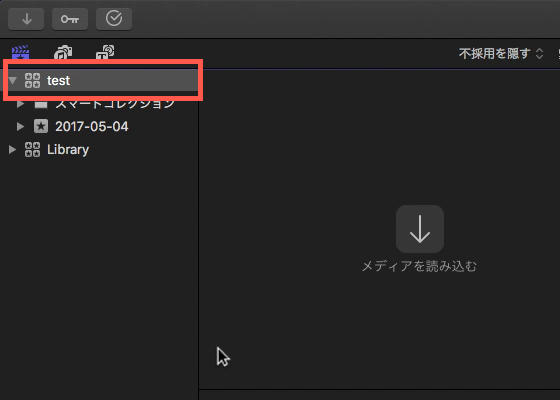Viewport: 560px width, 400px height.
Task: Select the Library item in sidebar
Action: [68, 149]
